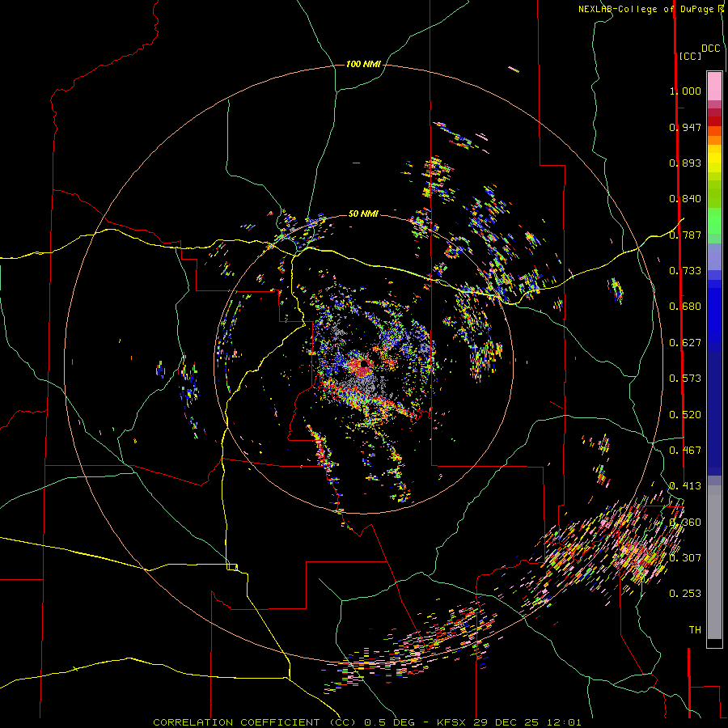This screenshot has width=728, height=728.
Task: Click the 0.840 scale value
Action: tap(685, 199)
